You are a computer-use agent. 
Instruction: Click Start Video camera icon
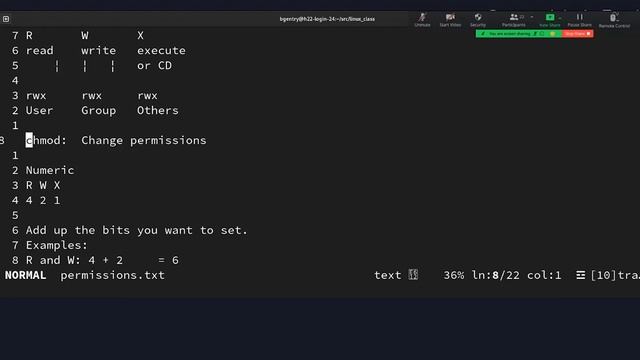450,17
